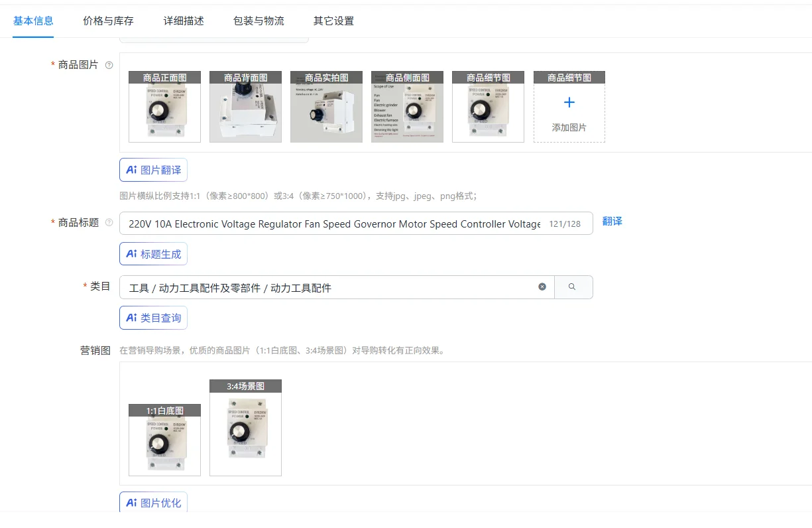The height and width of the screenshot is (528, 812).
Task: Click the 商品图片 help question icon
Action: (x=109, y=65)
